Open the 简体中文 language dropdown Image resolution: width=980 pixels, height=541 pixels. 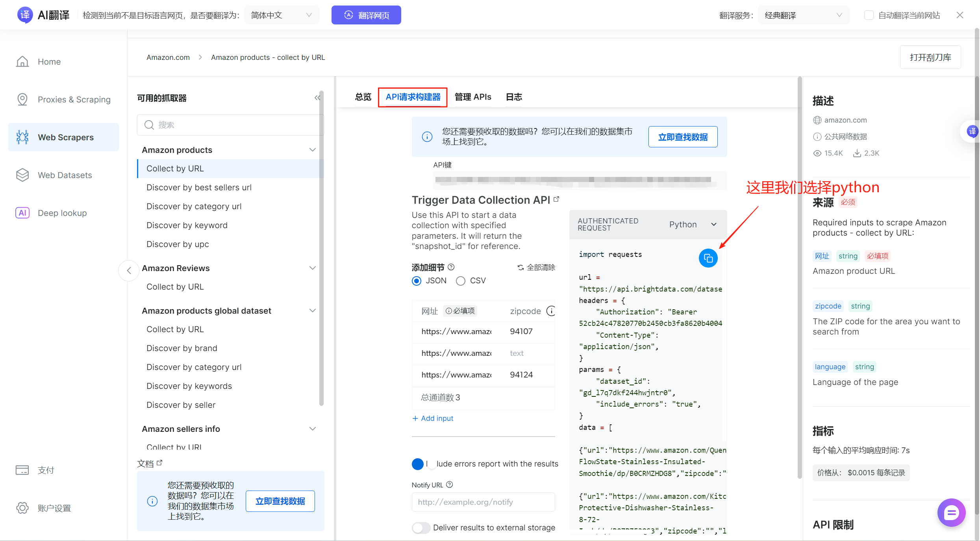[x=282, y=15]
